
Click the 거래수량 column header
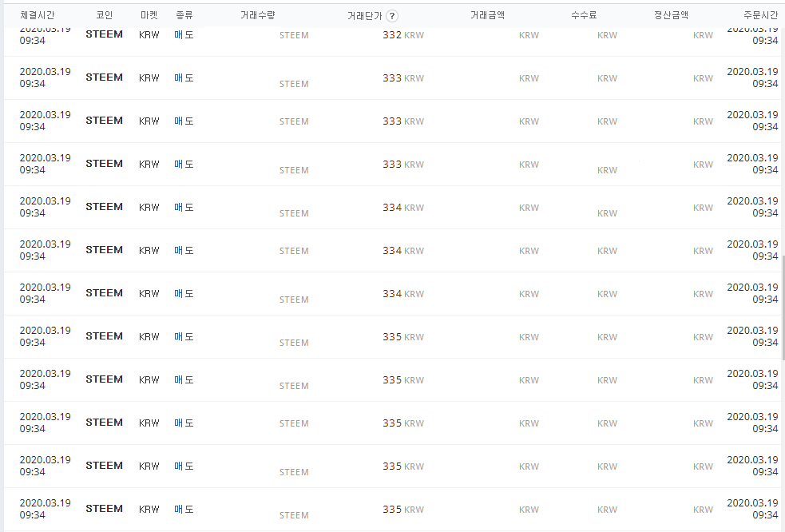(258, 15)
